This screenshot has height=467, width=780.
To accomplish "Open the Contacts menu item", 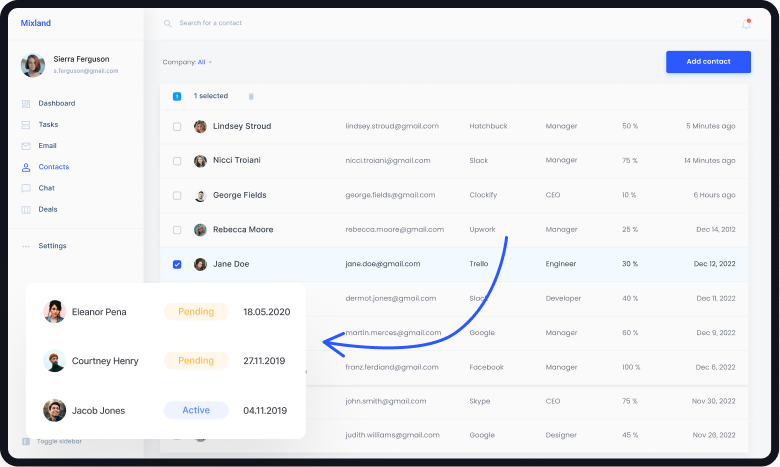I will [53, 167].
